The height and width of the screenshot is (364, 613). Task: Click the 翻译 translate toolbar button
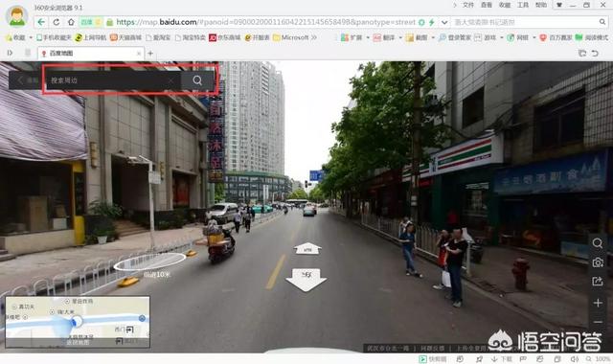[x=384, y=38]
